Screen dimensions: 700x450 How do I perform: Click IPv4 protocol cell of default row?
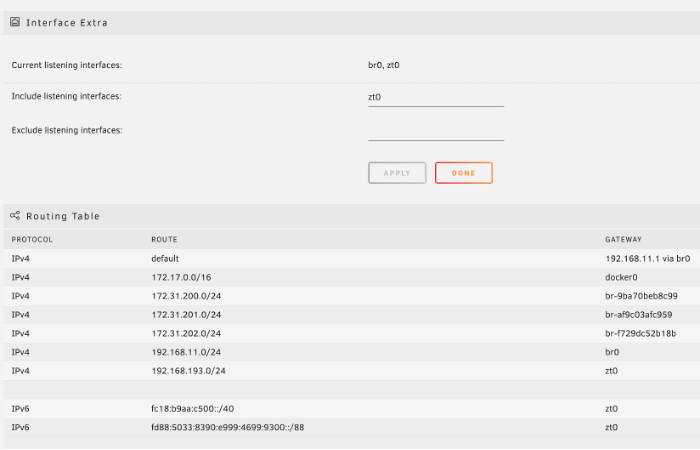pos(21,259)
